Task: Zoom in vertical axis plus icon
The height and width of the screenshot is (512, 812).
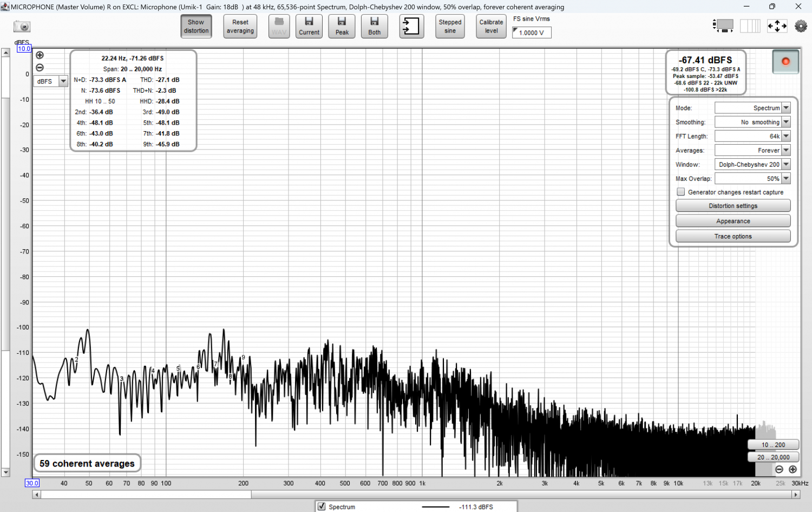Action: pos(40,55)
